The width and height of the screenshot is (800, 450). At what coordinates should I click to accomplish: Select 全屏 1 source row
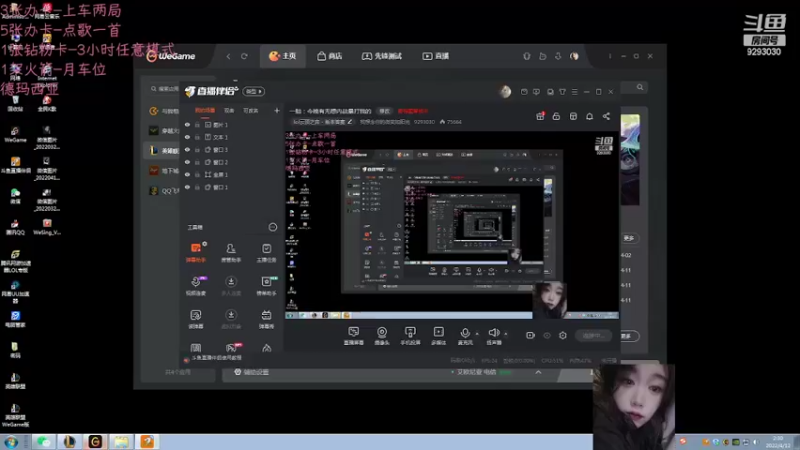point(232,174)
